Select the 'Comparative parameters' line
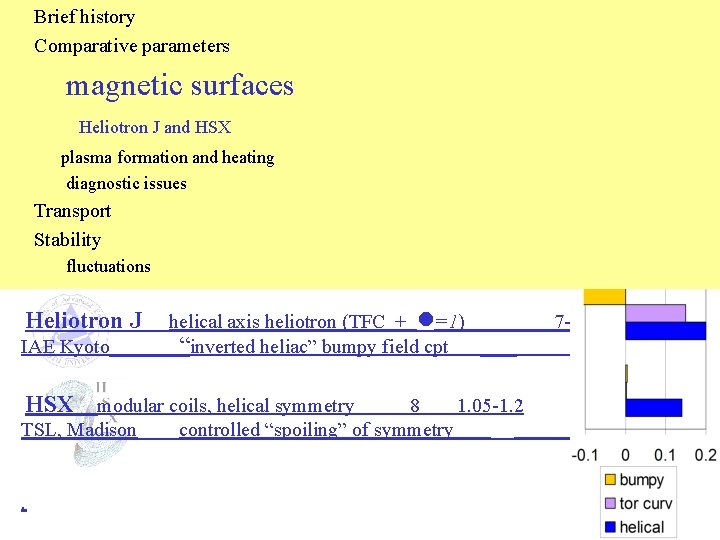 [x=132, y=46]
